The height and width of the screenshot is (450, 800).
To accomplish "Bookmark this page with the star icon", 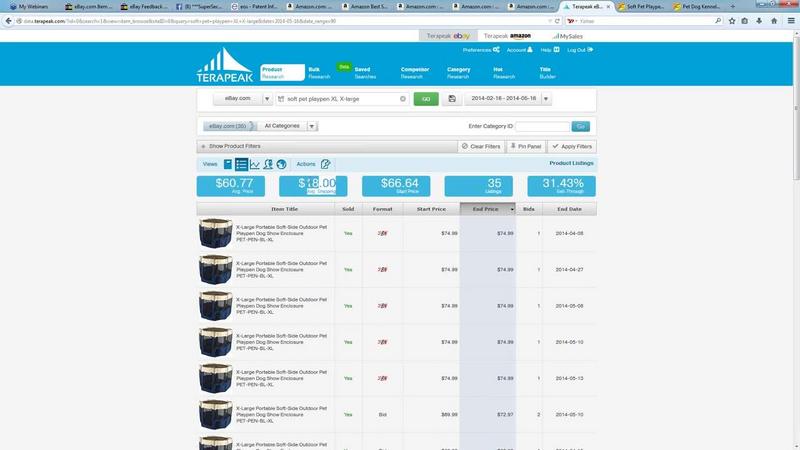I will (732, 21).
